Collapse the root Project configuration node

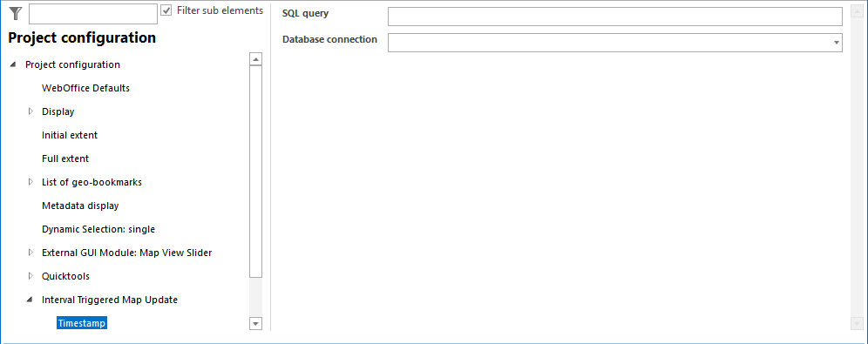13,65
